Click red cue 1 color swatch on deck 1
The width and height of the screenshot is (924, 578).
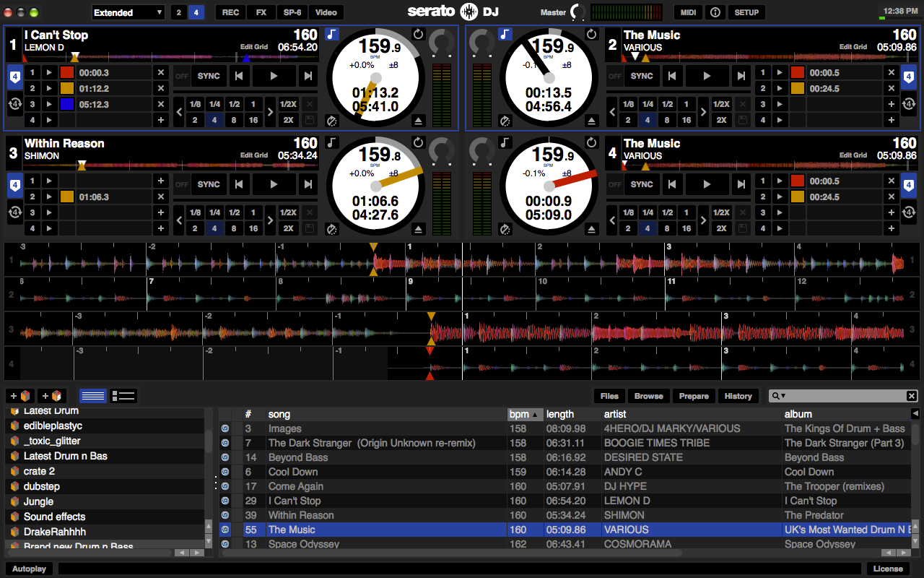point(67,72)
